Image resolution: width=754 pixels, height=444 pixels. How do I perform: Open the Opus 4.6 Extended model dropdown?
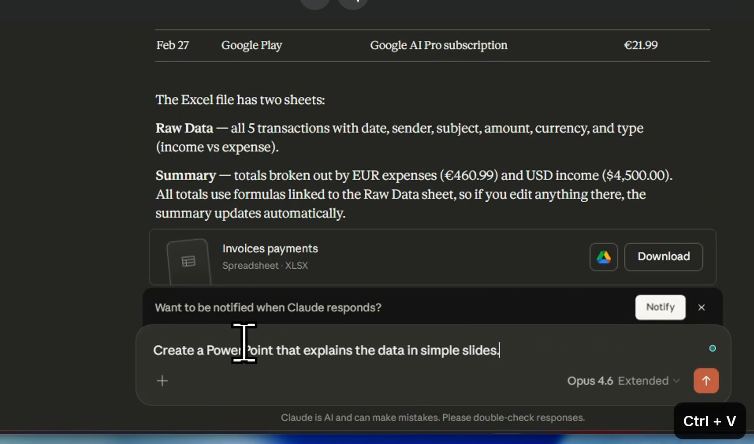click(622, 381)
